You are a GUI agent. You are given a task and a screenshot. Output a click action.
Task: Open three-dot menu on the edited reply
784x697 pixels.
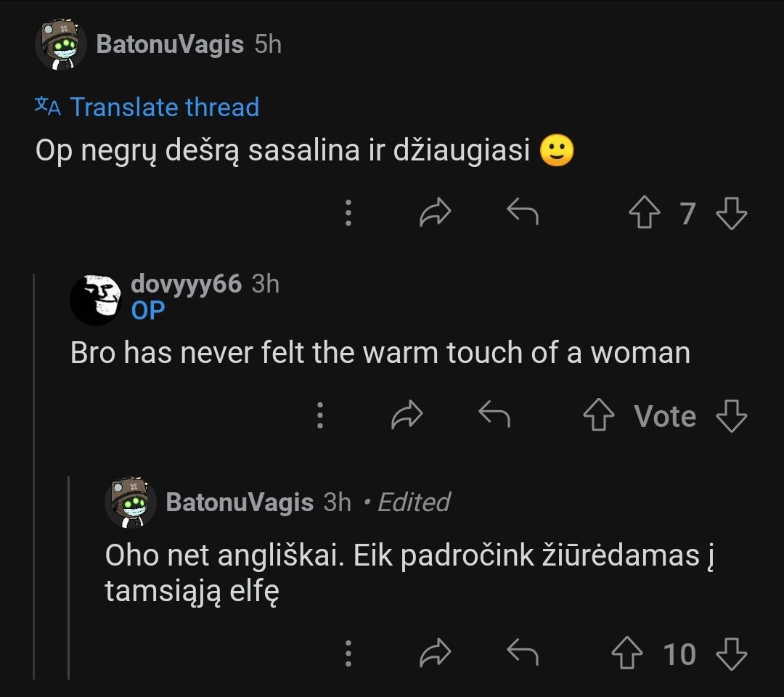point(348,653)
